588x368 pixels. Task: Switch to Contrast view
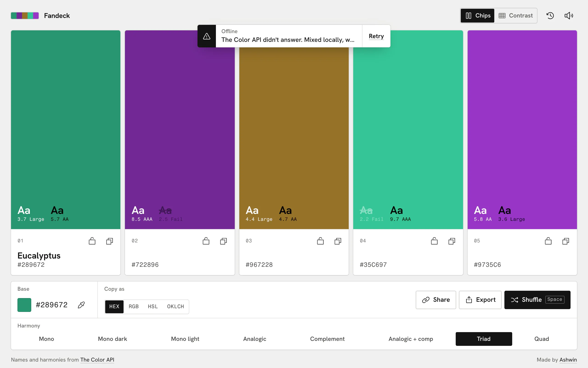pyautogui.click(x=516, y=16)
